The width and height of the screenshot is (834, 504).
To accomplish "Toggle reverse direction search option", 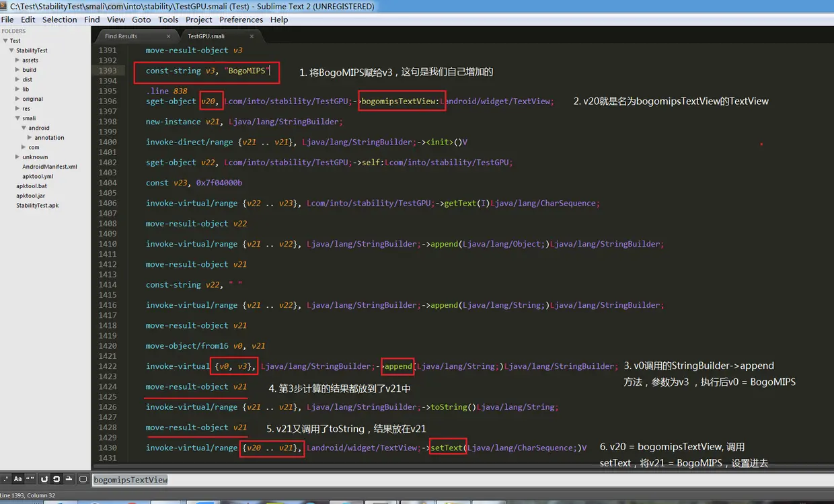I will (44, 479).
